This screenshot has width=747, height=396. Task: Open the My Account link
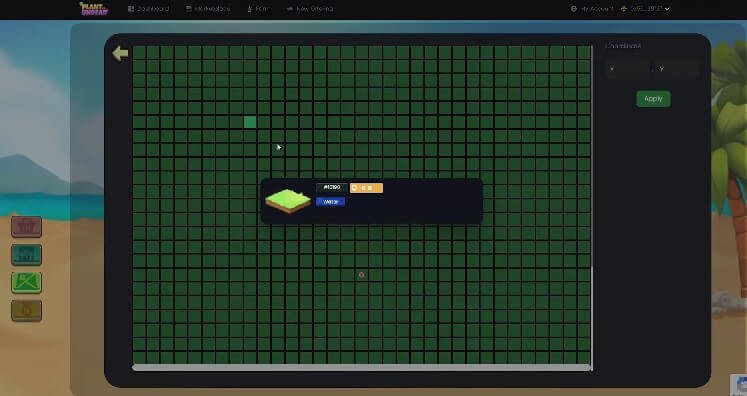coord(592,9)
